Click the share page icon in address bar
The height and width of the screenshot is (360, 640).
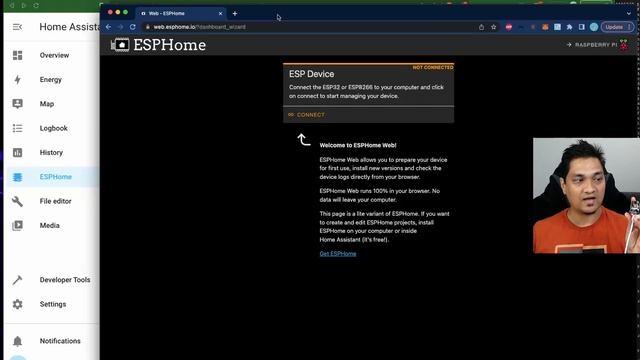click(482, 27)
